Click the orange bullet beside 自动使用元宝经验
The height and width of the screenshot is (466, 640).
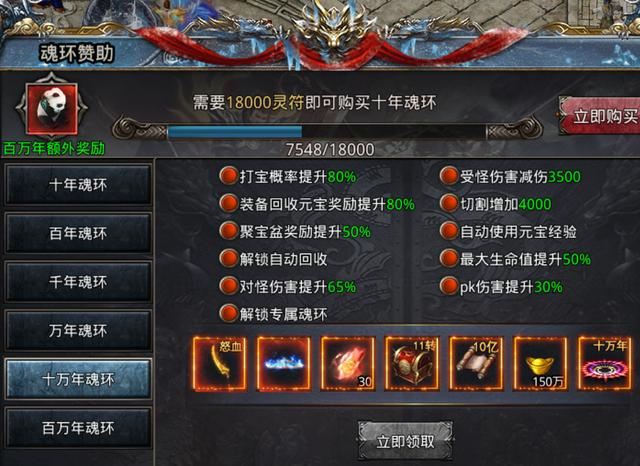pyautogui.click(x=449, y=231)
